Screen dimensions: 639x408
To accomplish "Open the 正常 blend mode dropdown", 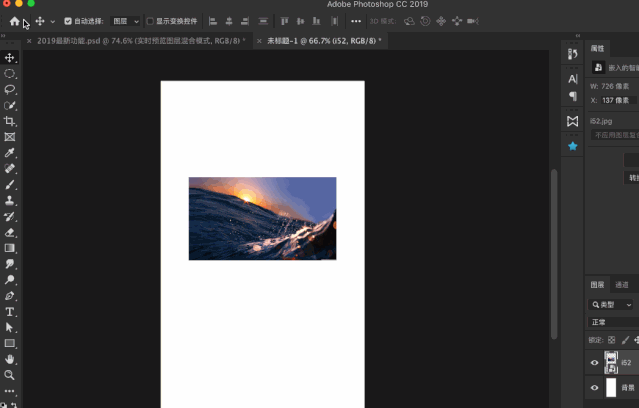I will click(613, 322).
